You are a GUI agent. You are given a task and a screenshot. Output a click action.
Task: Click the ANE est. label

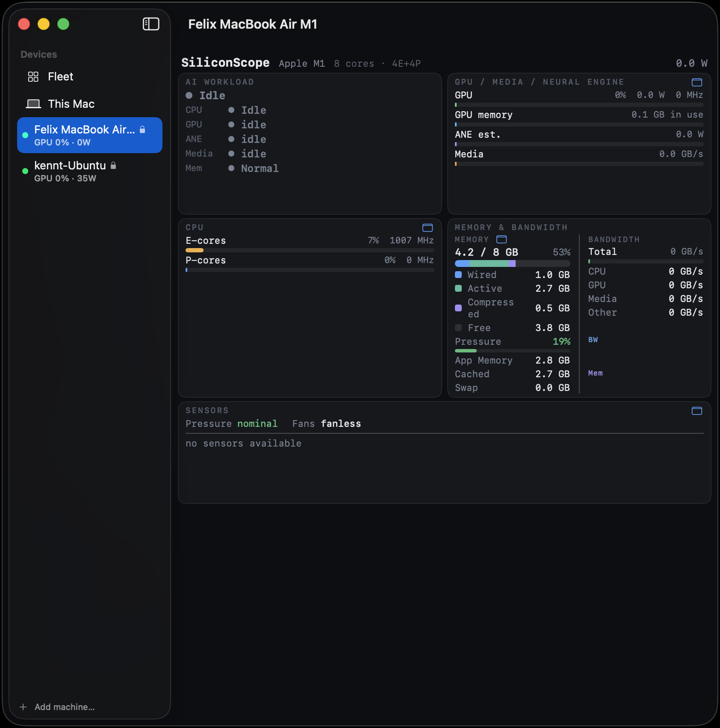(478, 134)
